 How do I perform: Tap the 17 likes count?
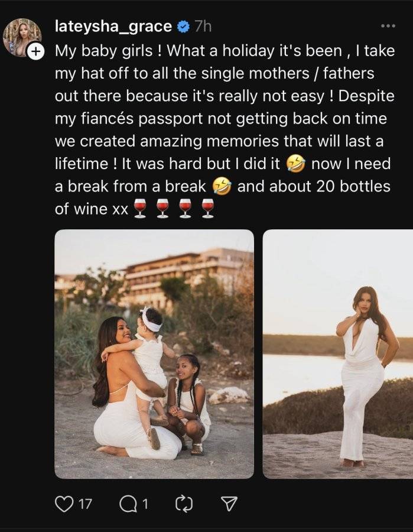[x=86, y=504]
